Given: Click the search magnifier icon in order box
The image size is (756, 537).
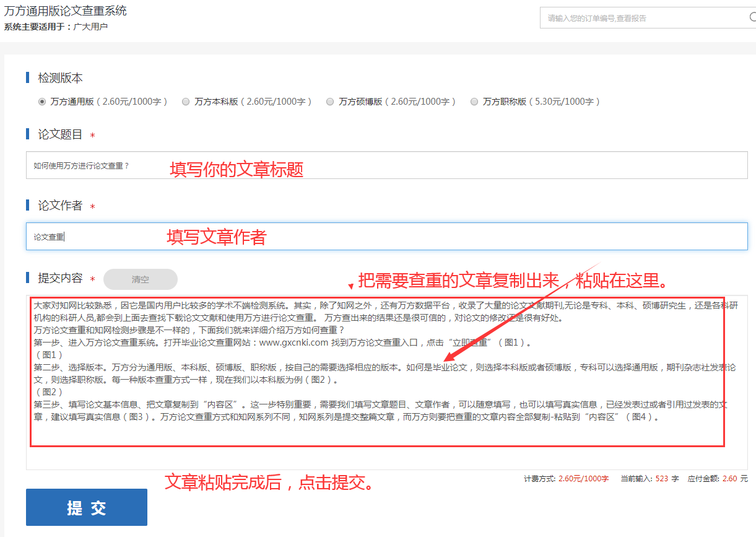Looking at the screenshot, I should click(752, 18).
